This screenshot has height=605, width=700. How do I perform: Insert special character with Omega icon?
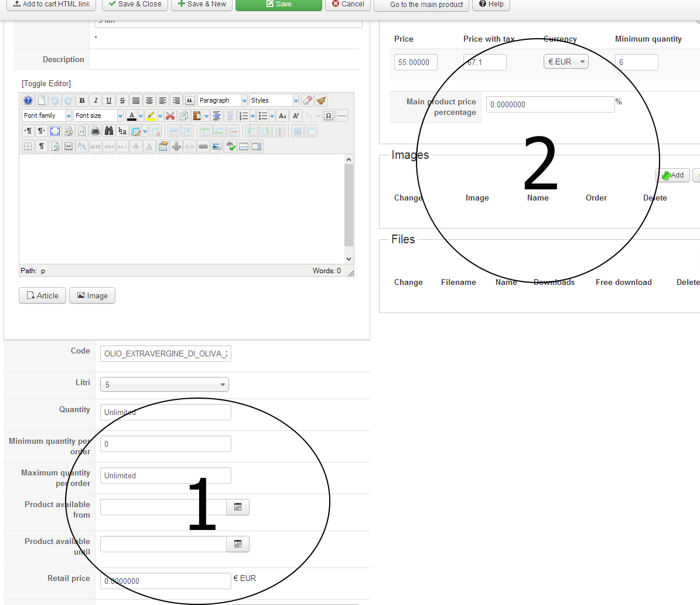click(329, 116)
